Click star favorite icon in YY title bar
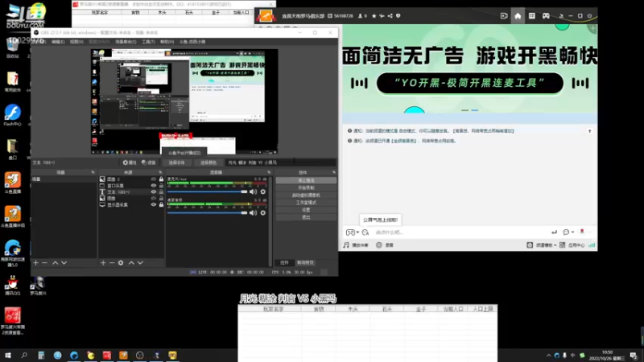Screen dimensions: 644x362 point(374,16)
